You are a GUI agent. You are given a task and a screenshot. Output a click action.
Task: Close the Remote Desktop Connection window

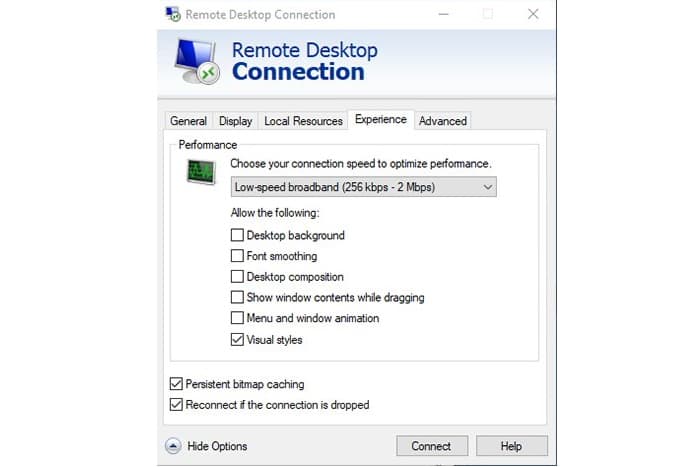(x=533, y=14)
